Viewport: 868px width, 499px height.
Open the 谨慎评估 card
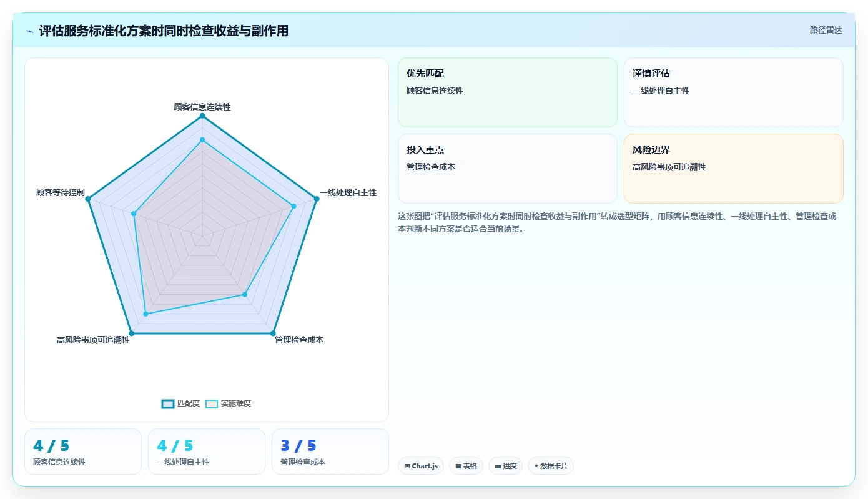733,92
